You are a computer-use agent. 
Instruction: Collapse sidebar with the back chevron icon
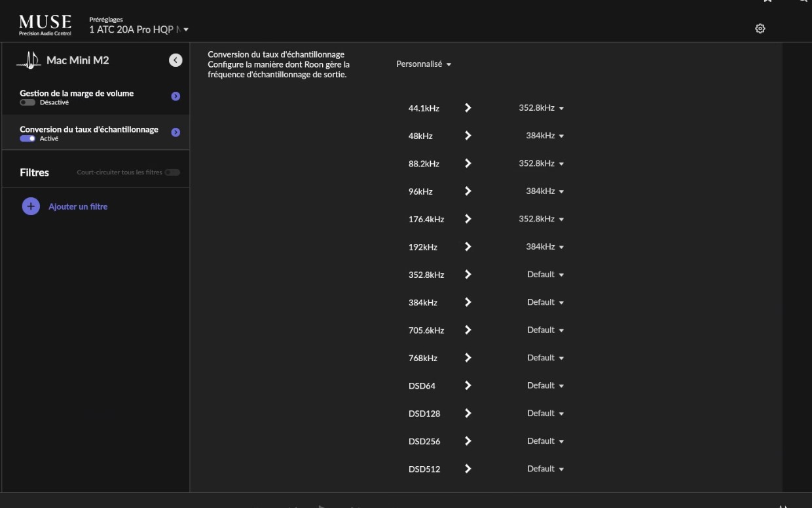click(175, 60)
